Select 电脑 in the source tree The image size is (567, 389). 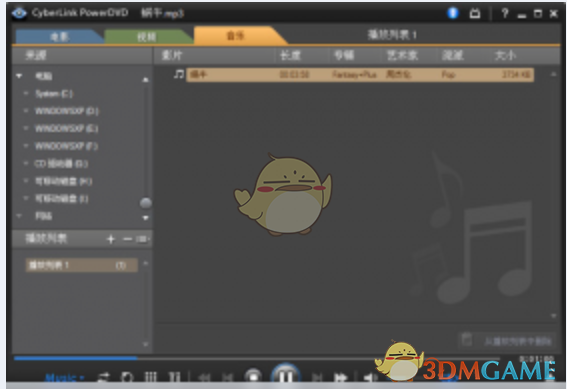pos(44,76)
